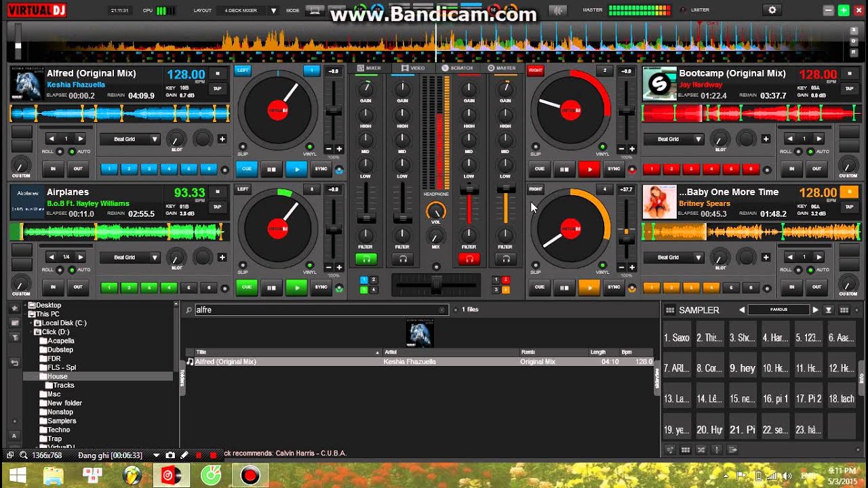868x488 pixels.
Task: Click the master tempo M button on the Britney deck
Action: pos(849,192)
